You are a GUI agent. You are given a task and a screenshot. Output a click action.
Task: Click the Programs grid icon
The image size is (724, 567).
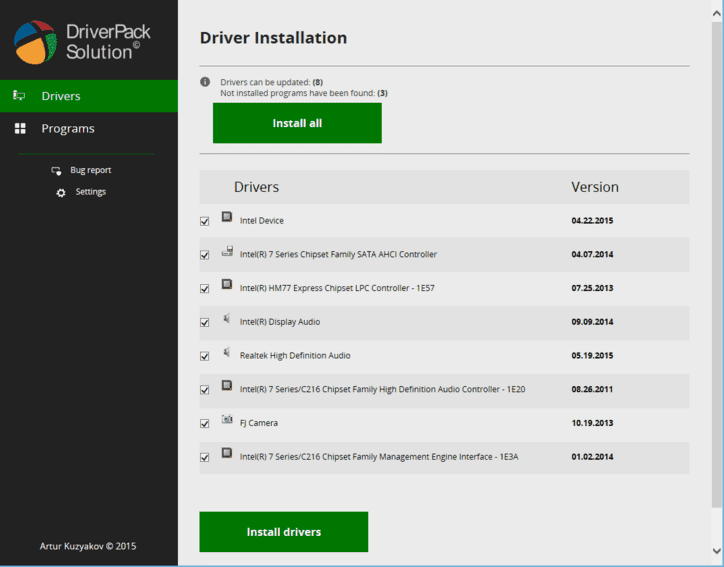(x=20, y=128)
